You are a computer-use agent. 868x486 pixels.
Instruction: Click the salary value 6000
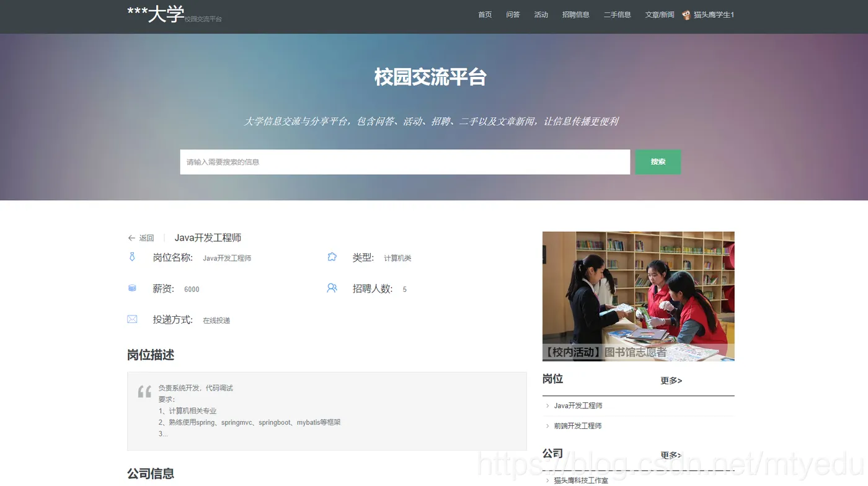coord(192,289)
